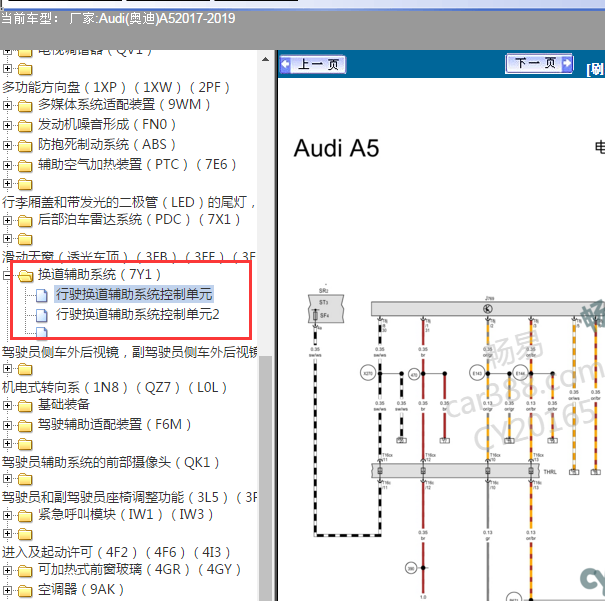Screen dimensions: 605x601
Task: Collapse the 换道辅助系统 (7Y1) folder
Action: tap(7, 275)
